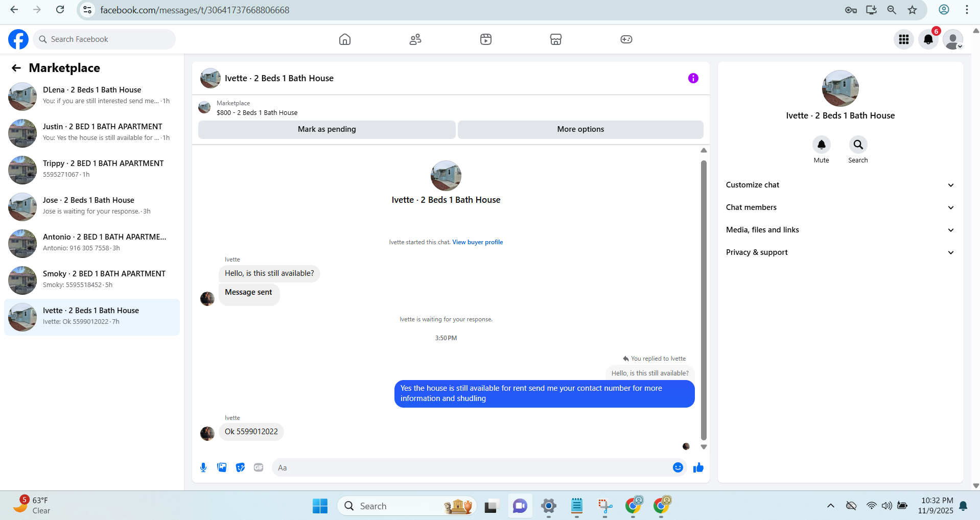Open Settings from the Windows taskbar

[x=549, y=506]
